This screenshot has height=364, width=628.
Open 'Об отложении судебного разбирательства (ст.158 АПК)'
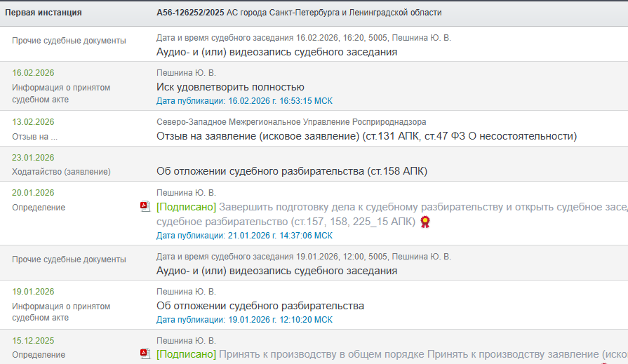tap(291, 171)
